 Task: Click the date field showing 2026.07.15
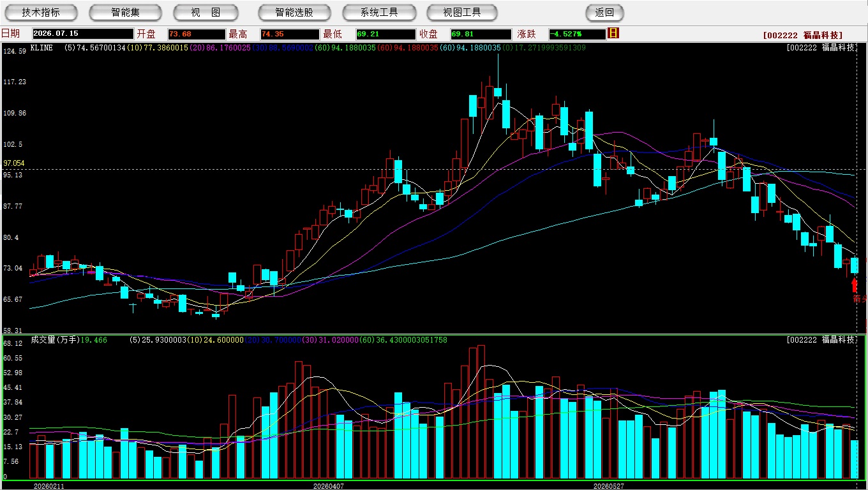click(x=83, y=34)
